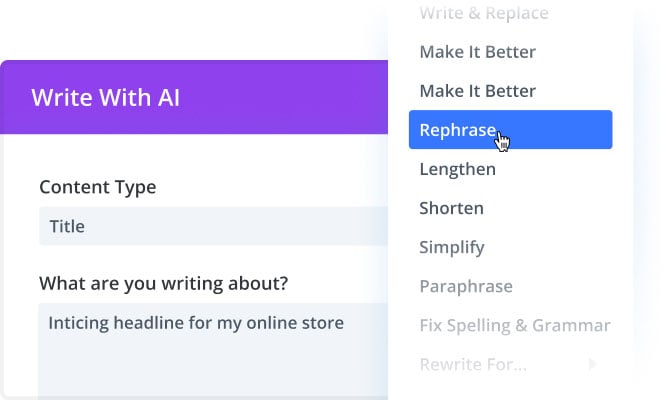Choose Lengthen from the AI menu
664x400 pixels.
[457, 169]
